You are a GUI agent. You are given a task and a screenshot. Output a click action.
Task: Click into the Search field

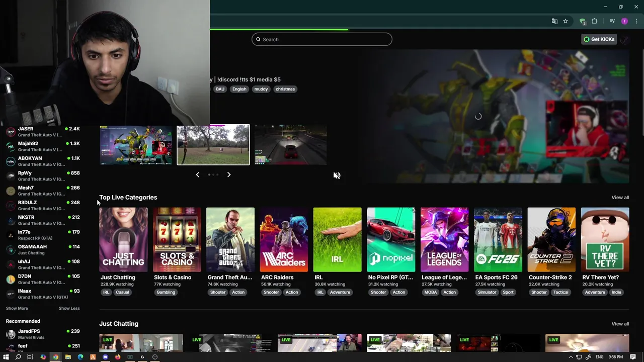[322, 39]
